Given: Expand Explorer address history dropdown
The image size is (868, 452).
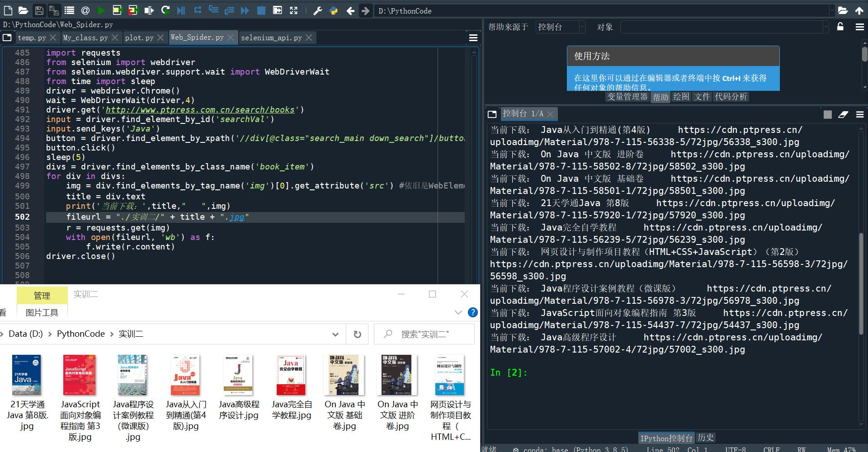Looking at the screenshot, I should [335, 334].
